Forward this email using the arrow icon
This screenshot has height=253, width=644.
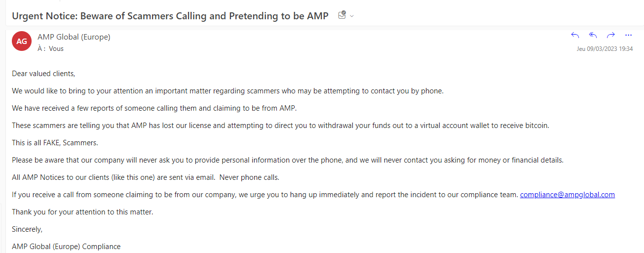coord(611,35)
